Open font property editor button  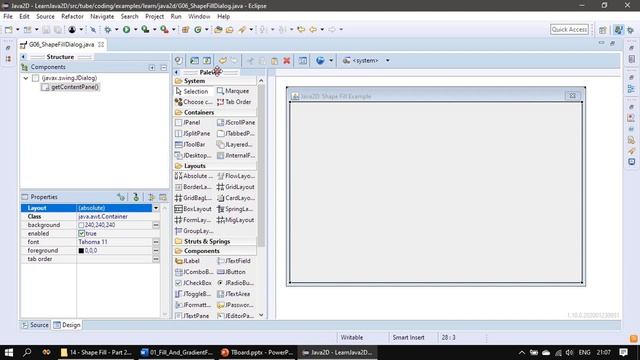pyautogui.click(x=156, y=242)
